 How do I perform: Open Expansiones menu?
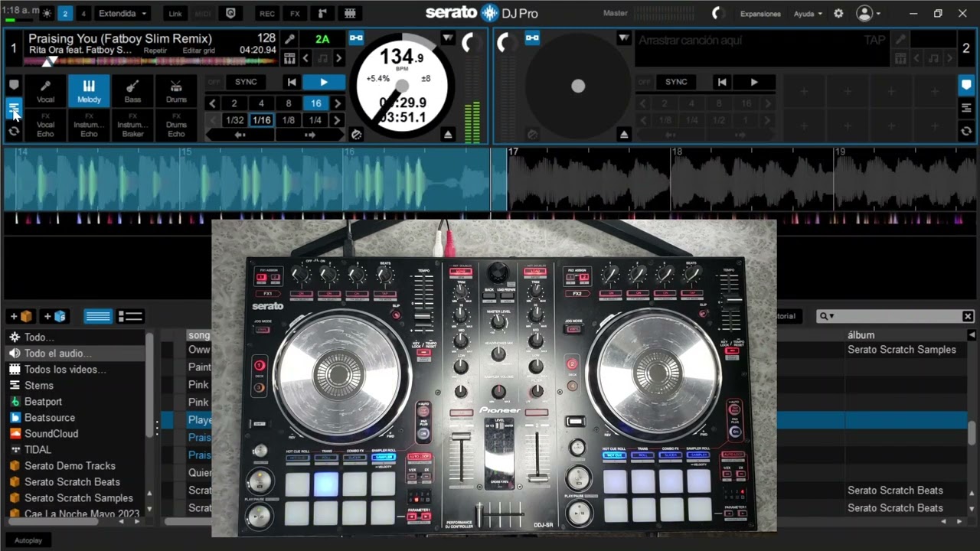pyautogui.click(x=760, y=14)
